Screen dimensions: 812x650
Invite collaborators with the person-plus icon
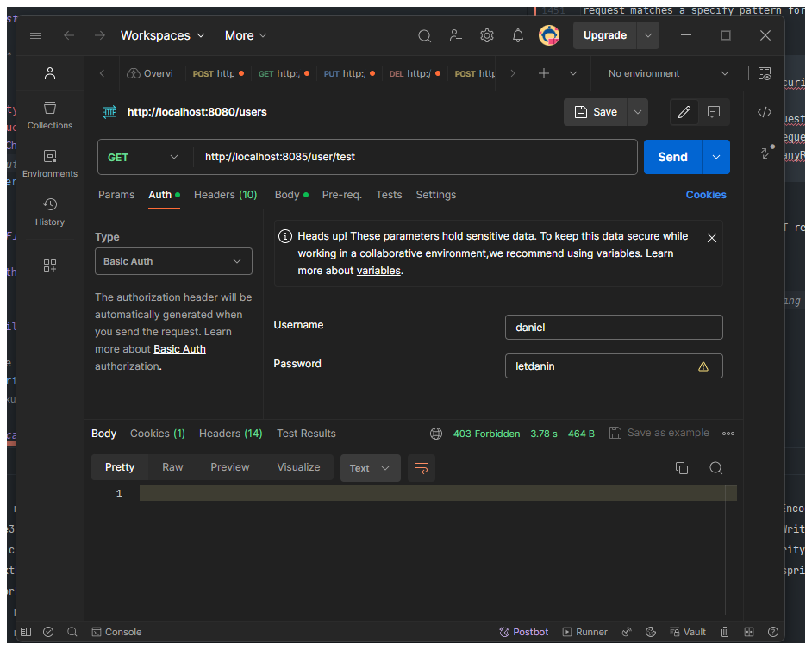455,35
